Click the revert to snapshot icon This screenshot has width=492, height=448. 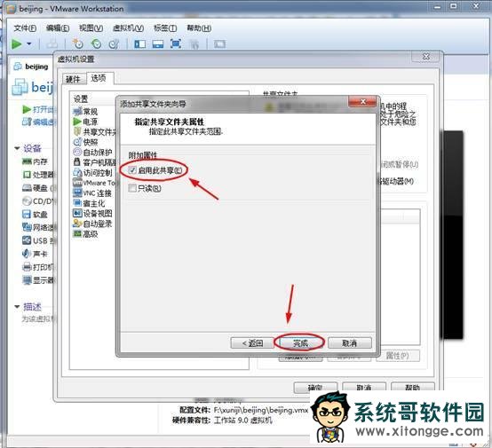(96, 43)
